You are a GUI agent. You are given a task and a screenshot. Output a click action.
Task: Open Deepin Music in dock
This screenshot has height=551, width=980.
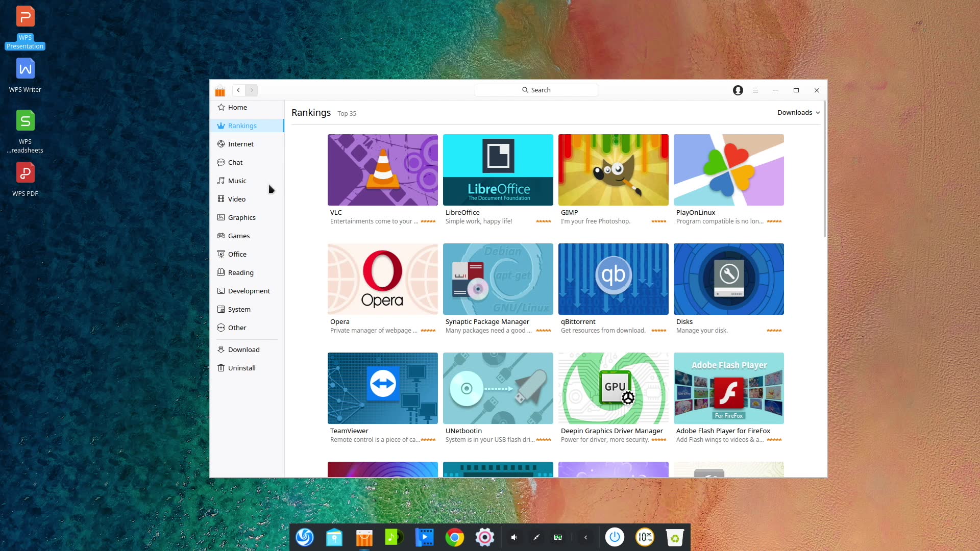click(394, 537)
